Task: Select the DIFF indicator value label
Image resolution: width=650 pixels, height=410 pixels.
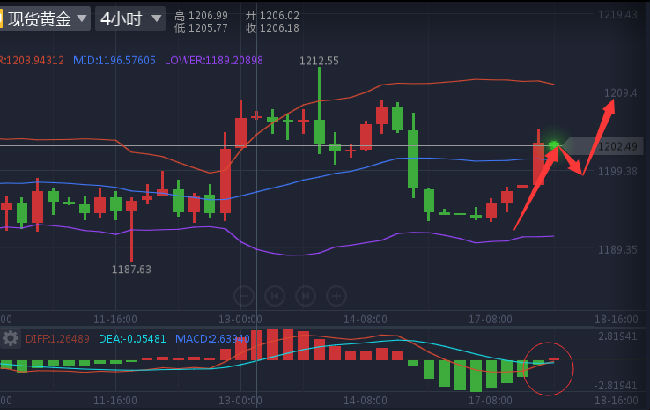Action: coord(56,339)
